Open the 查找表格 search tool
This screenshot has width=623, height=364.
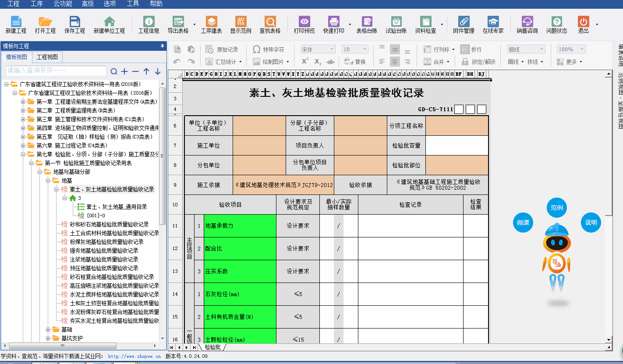point(270,22)
